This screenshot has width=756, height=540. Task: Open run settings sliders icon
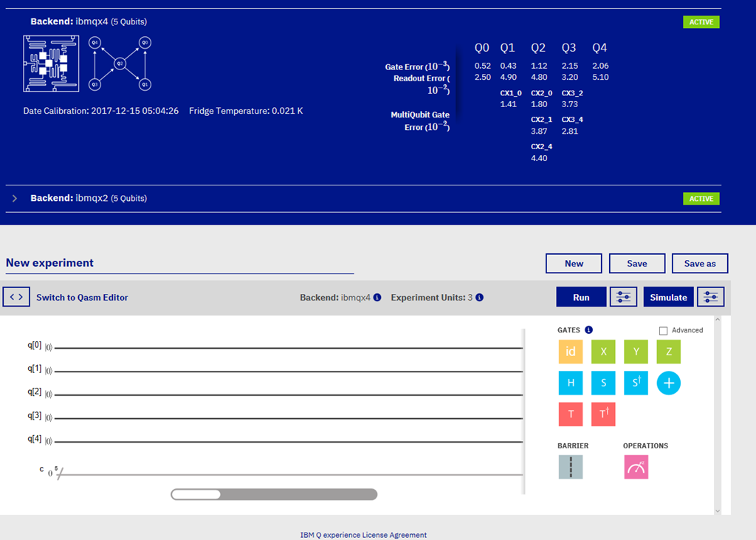[623, 297]
